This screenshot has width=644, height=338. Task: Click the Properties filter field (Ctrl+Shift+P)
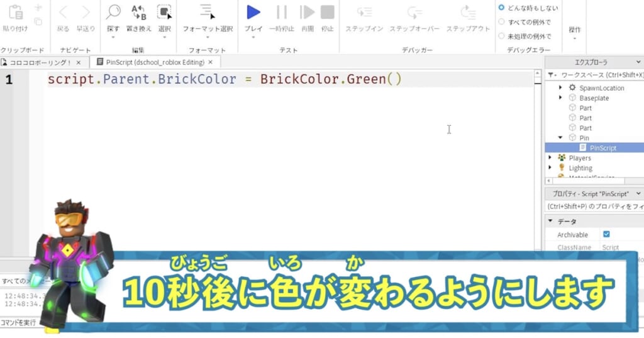595,206
